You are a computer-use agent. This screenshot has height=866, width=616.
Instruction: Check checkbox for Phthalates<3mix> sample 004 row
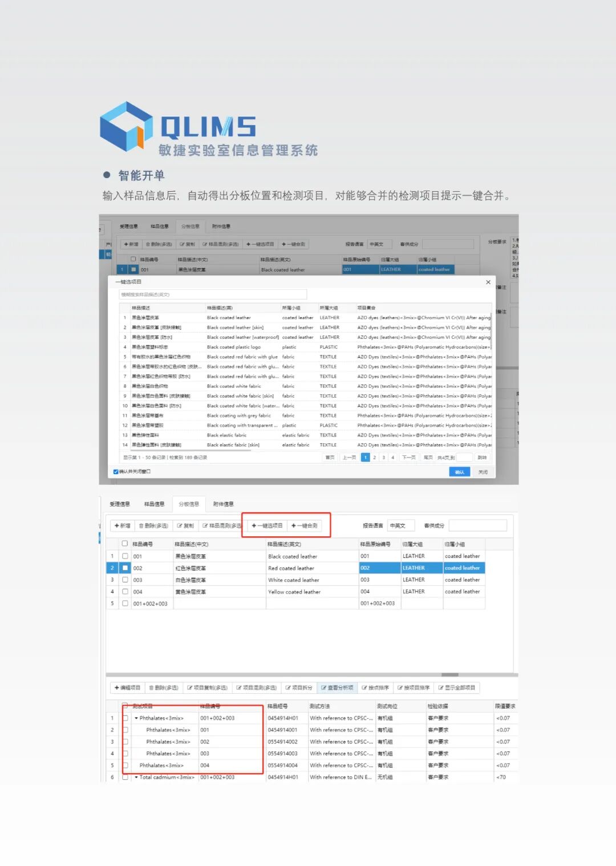click(125, 766)
